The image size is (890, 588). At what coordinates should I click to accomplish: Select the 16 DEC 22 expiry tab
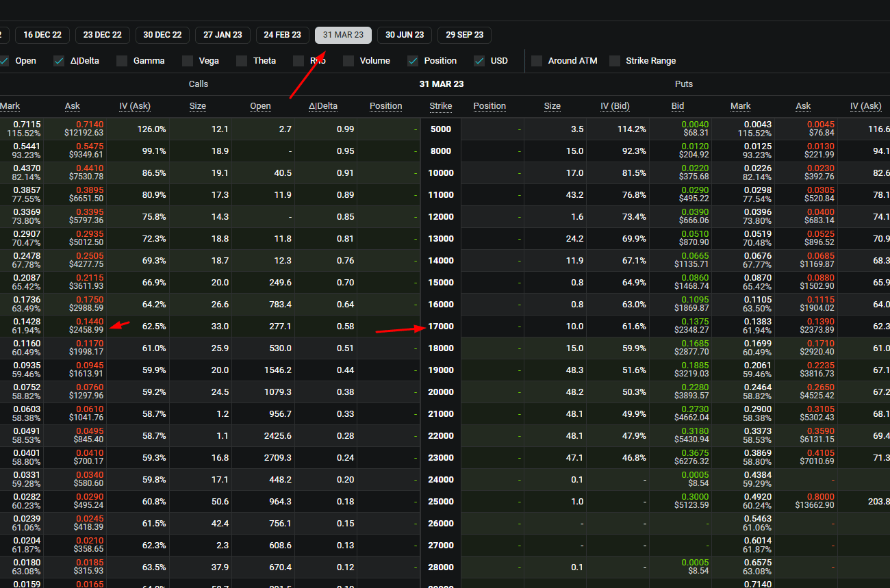42,35
